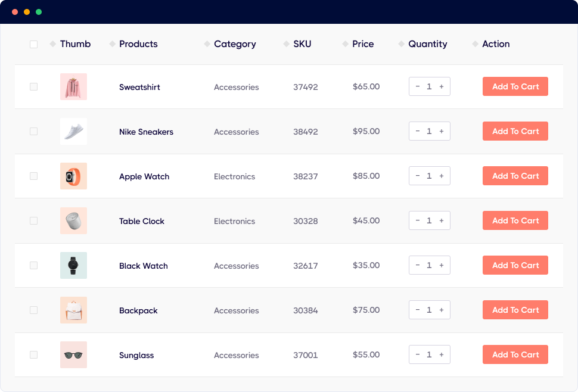578x392 pixels.
Task: Increase Apple Watch quantity with plus icon
Action: (442, 176)
